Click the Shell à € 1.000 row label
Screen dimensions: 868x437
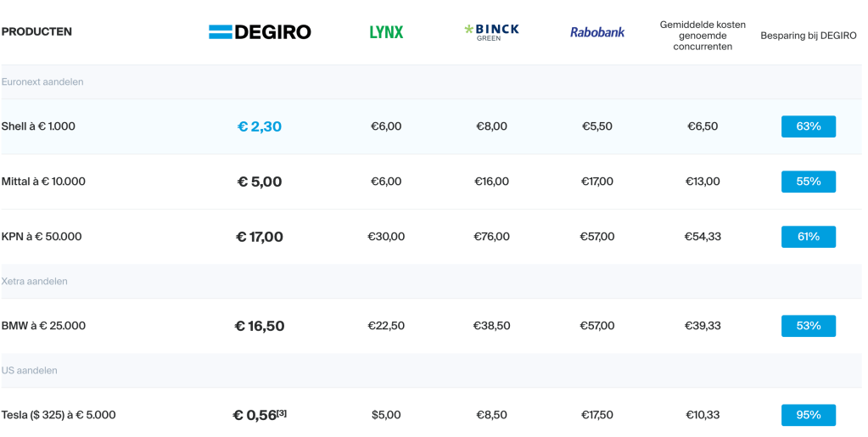38,126
